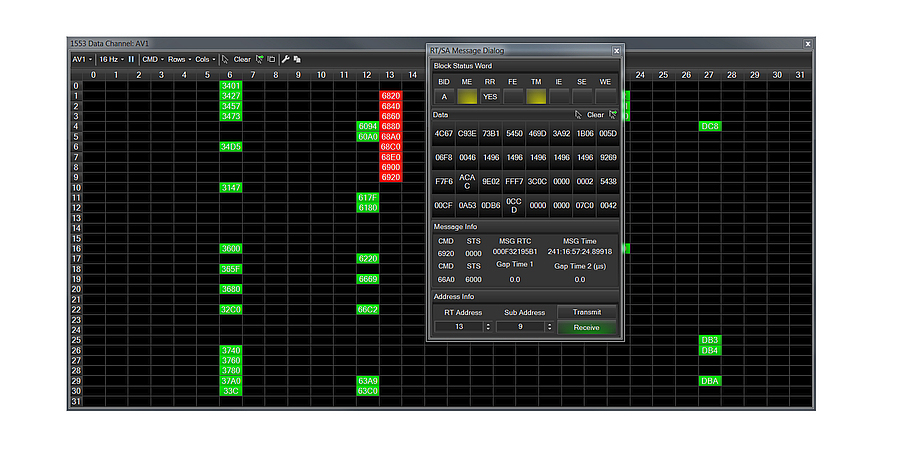Click green cursor icon in Data section

[613, 115]
